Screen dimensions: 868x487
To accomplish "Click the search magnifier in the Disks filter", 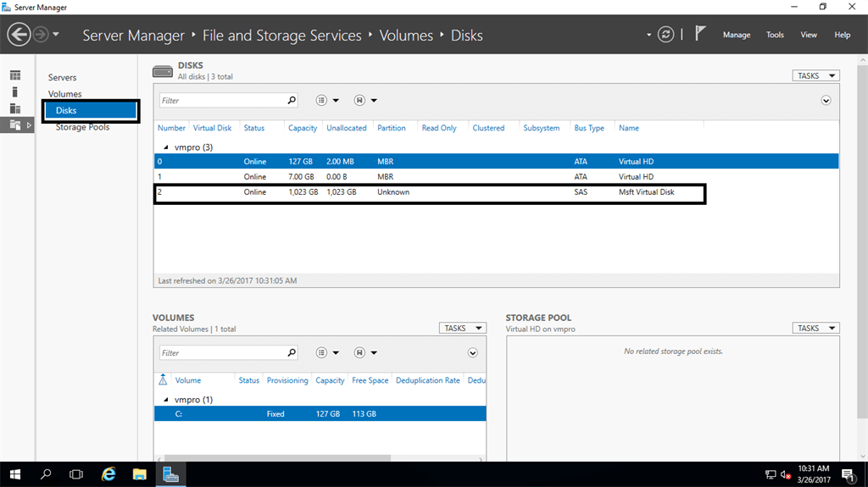I will pos(292,100).
